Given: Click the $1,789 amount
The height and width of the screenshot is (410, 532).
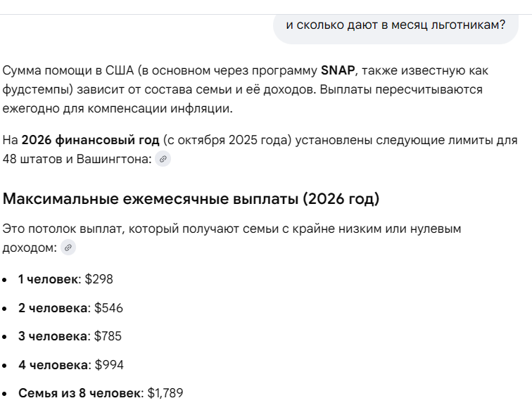Looking at the screenshot, I should [165, 393].
